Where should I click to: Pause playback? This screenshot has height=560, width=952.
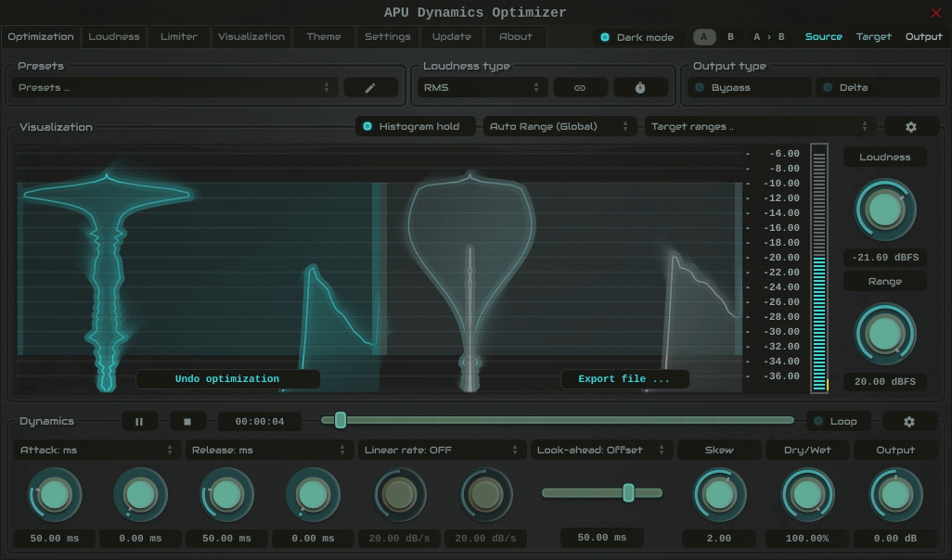click(x=139, y=422)
